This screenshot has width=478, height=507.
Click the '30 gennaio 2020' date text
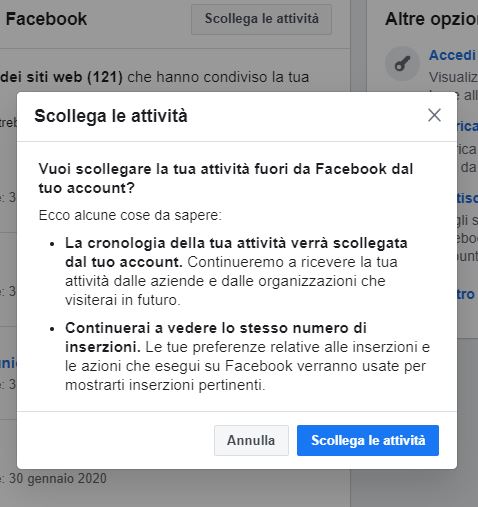(x=58, y=479)
